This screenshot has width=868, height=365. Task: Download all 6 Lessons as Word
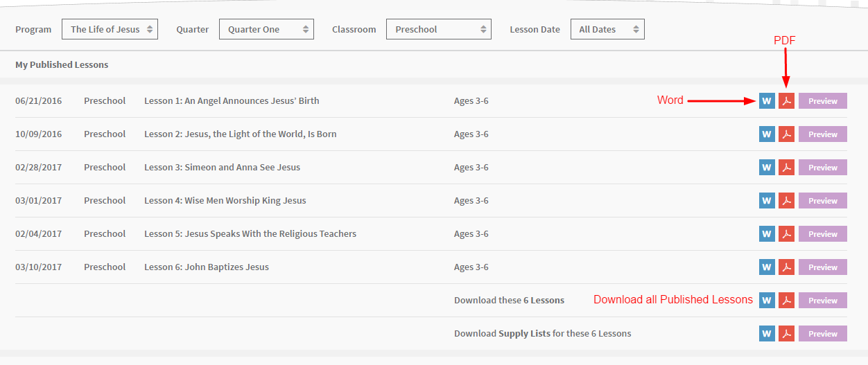(x=767, y=301)
